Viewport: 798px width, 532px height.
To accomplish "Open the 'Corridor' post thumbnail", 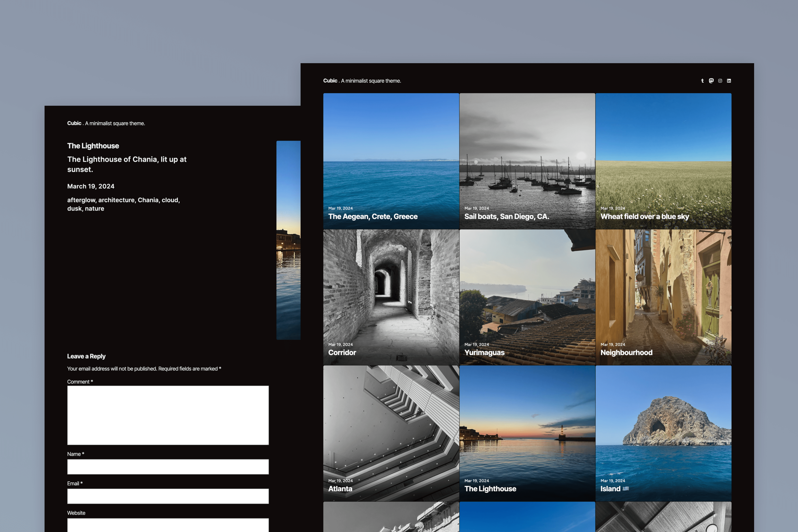I will coord(391,297).
